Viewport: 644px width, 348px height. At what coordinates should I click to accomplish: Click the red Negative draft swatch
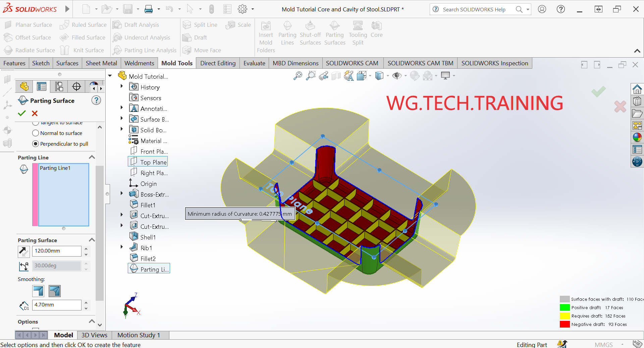(565, 324)
